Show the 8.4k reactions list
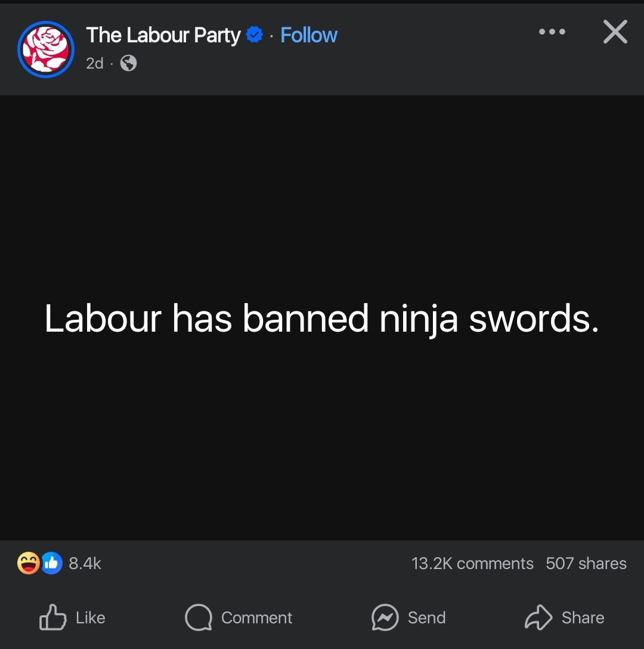The width and height of the screenshot is (644, 649). pyautogui.click(x=85, y=563)
